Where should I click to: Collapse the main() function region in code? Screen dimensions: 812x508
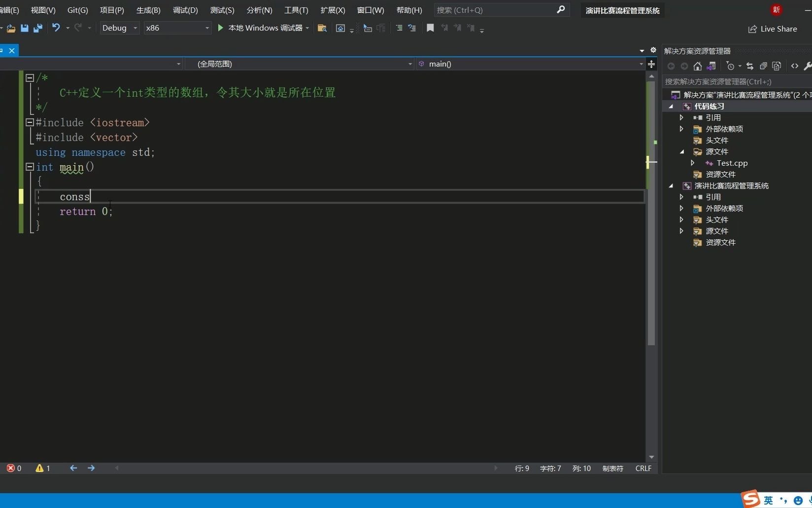pos(29,167)
